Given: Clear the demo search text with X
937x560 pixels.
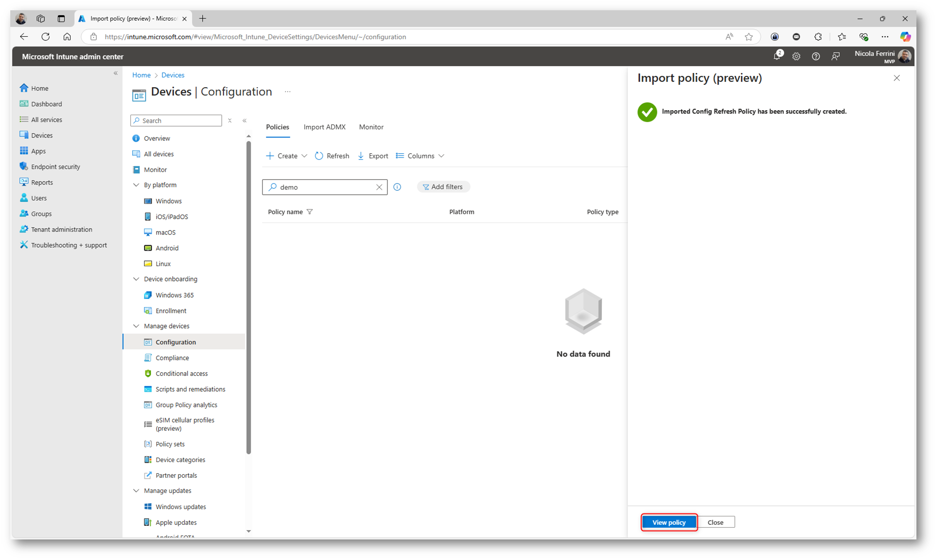Looking at the screenshot, I should pyautogui.click(x=379, y=187).
